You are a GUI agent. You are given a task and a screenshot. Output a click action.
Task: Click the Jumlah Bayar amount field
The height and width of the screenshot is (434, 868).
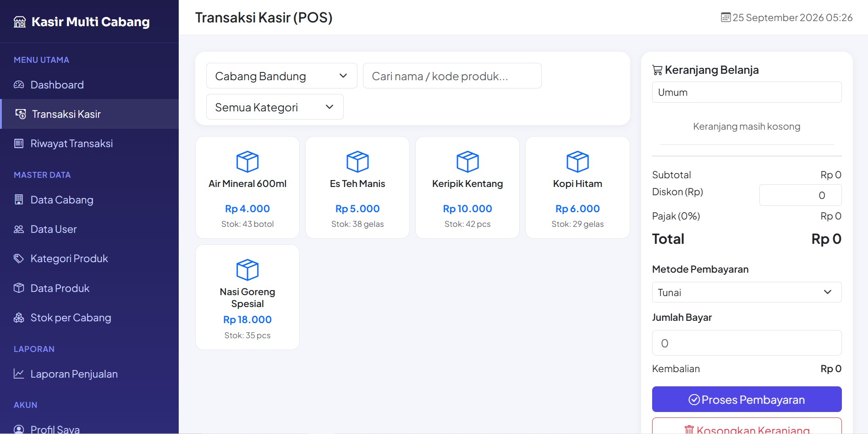tap(747, 343)
